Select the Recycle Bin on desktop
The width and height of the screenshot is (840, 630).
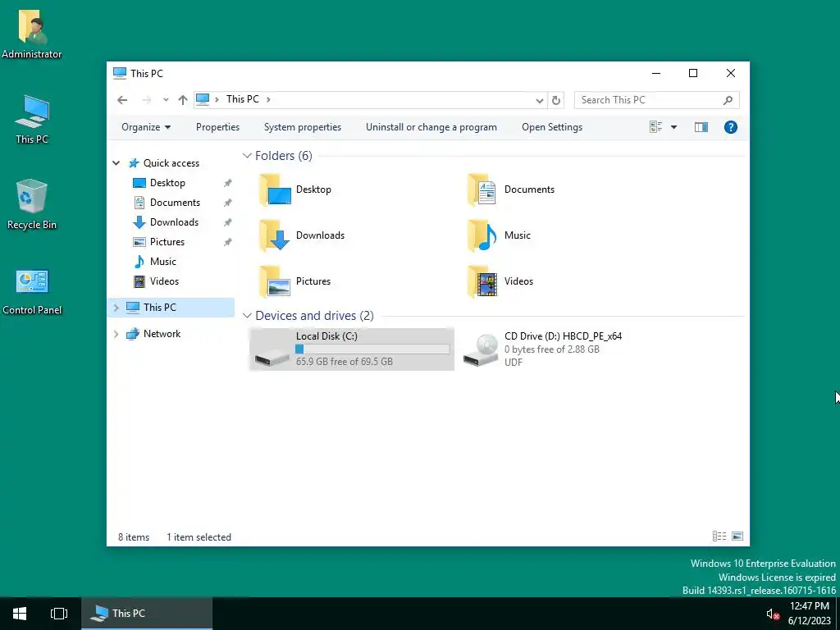tap(32, 204)
